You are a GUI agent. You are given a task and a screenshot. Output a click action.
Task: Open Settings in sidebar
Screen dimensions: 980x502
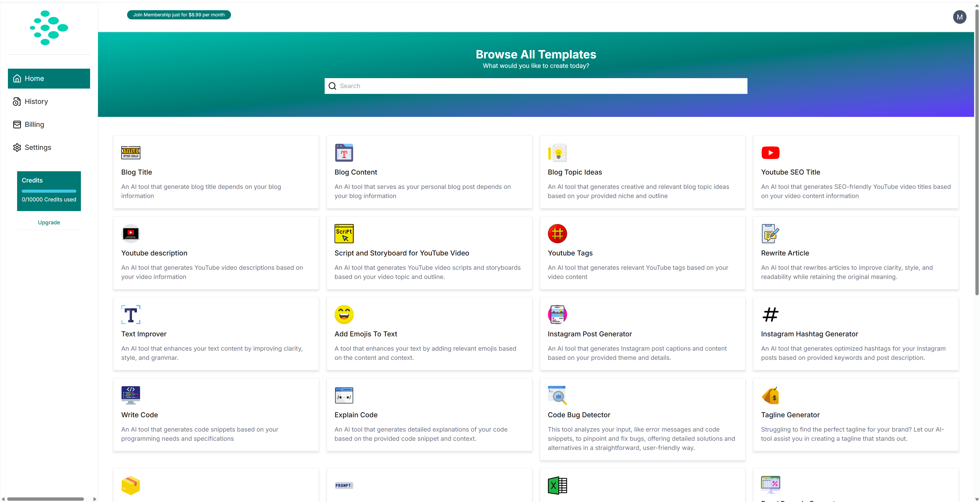49,147
